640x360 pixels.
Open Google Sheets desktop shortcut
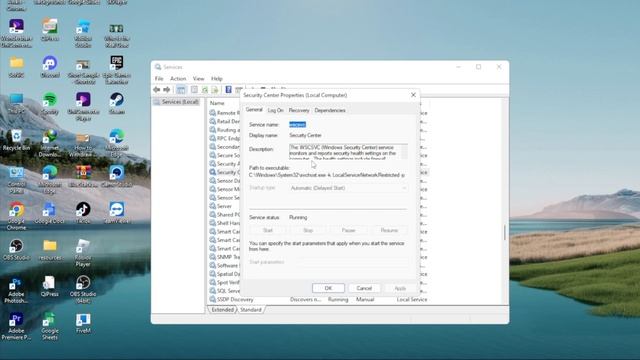[50, 326]
